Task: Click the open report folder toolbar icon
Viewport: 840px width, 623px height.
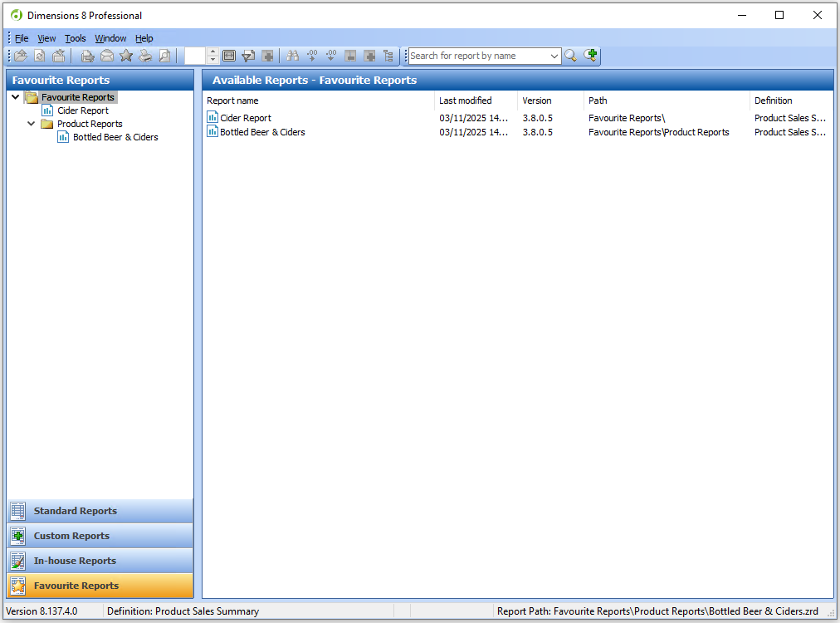Action: (21, 56)
